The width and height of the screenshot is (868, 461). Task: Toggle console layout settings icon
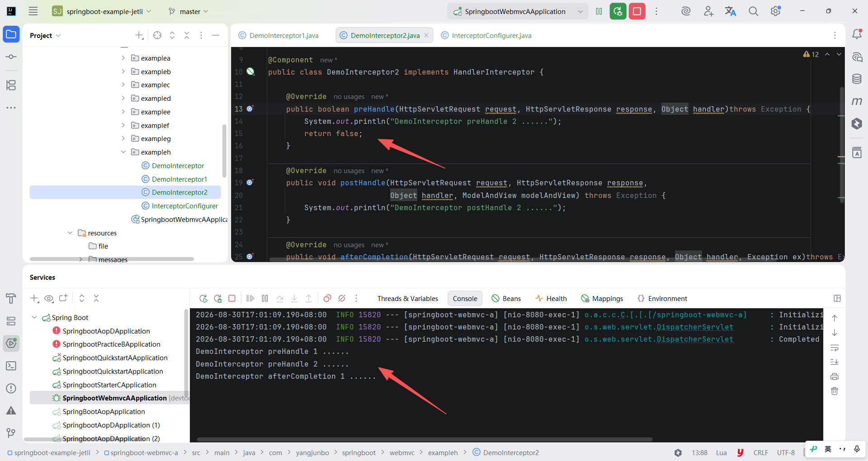pos(837,298)
